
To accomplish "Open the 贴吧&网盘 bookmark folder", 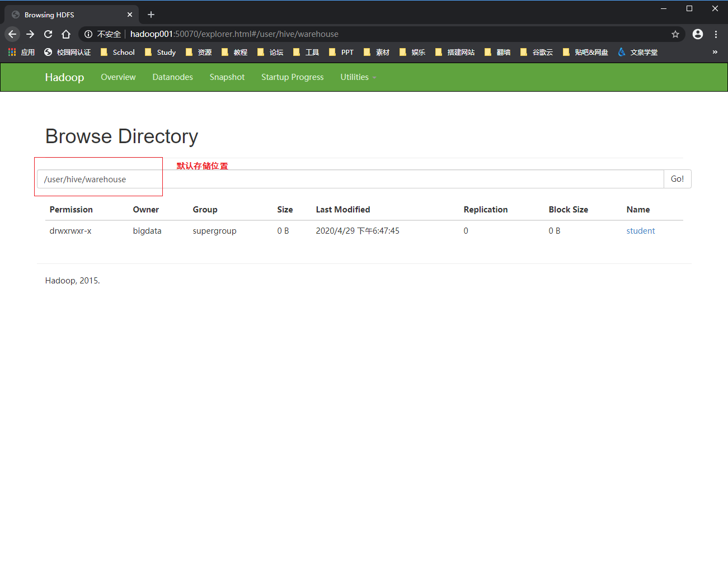I will point(585,52).
